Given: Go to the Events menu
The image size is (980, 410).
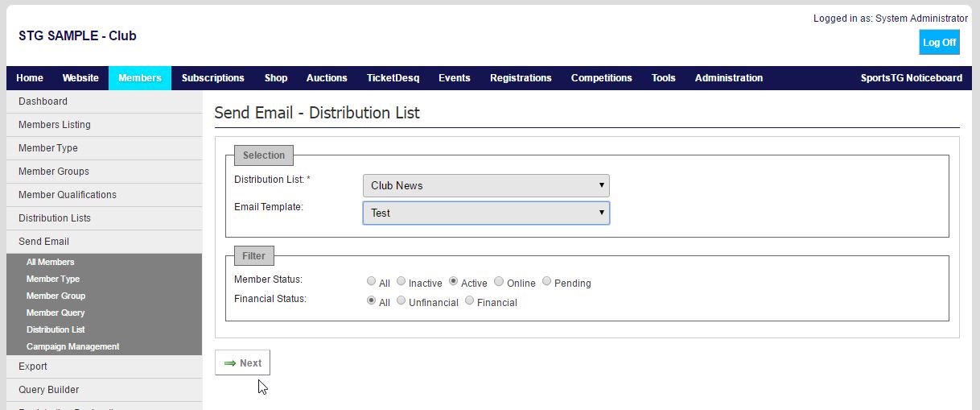Looking at the screenshot, I should pyautogui.click(x=455, y=78).
